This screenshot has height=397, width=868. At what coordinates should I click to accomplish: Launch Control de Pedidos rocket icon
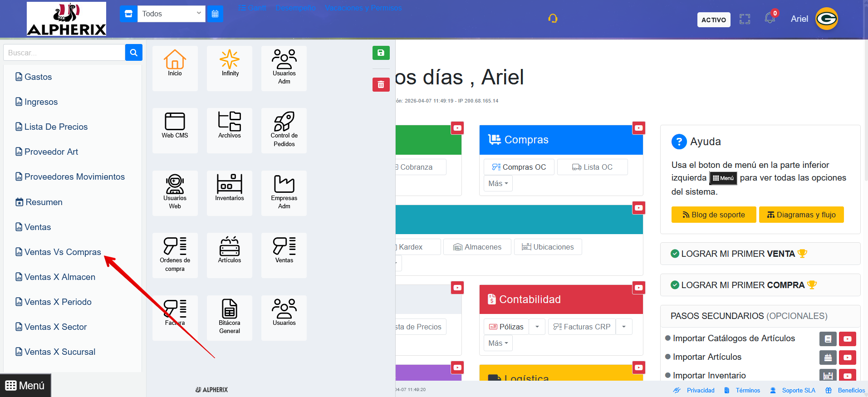coord(284,126)
